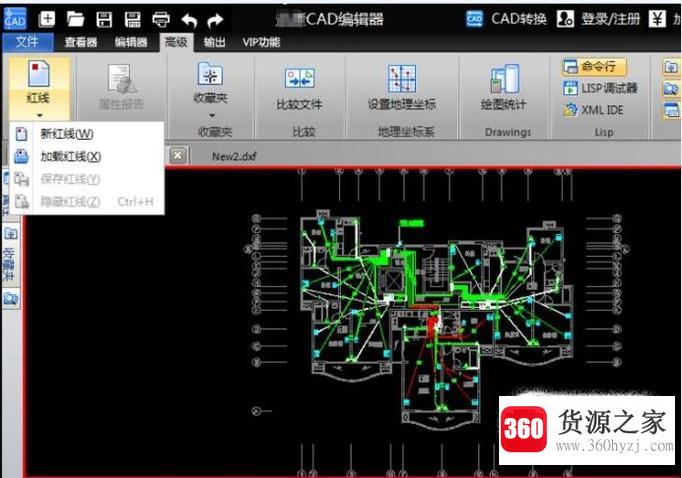The width and height of the screenshot is (682, 478).
Task: Open 设置地理坐标 tool
Action: coord(402,87)
